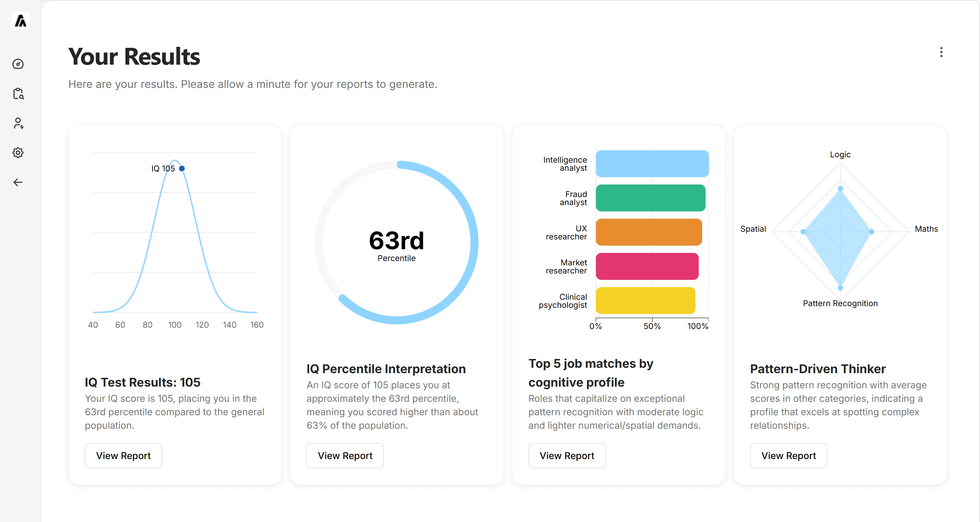Screen dimensions: 980x522
Task: Select the Fraud analyst green bar
Action: (x=651, y=198)
